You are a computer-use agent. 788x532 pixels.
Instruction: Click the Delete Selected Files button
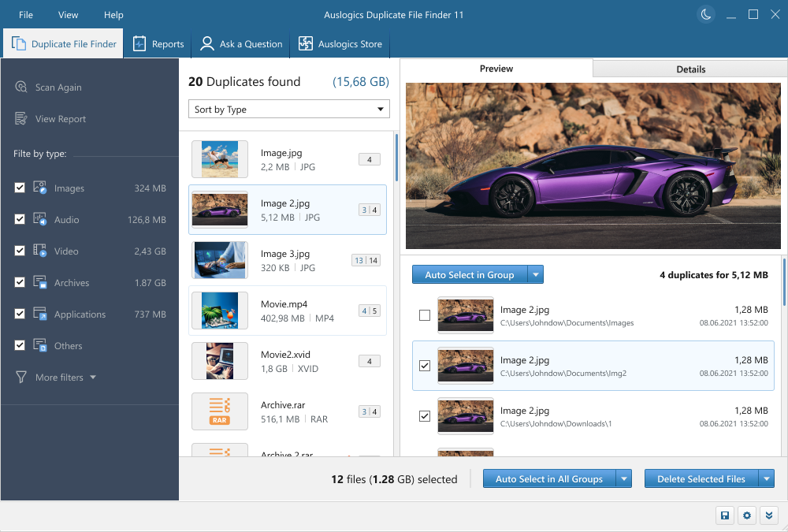(x=701, y=478)
